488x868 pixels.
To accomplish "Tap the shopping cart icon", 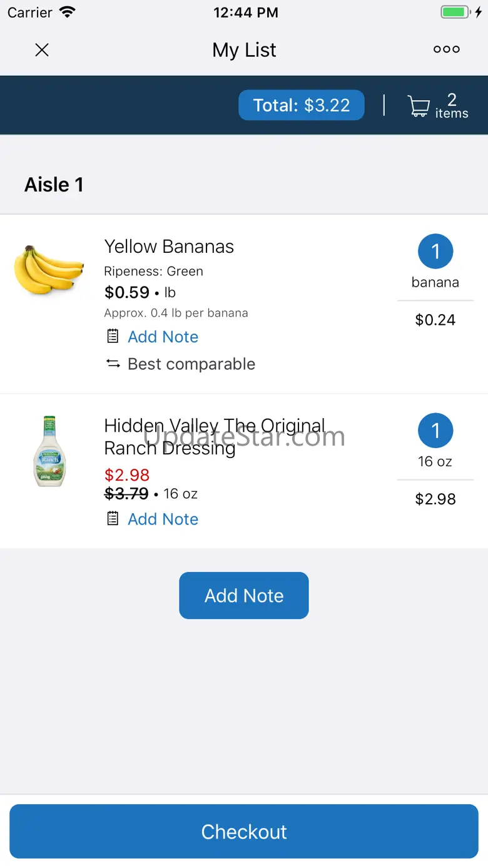I will tap(419, 106).
